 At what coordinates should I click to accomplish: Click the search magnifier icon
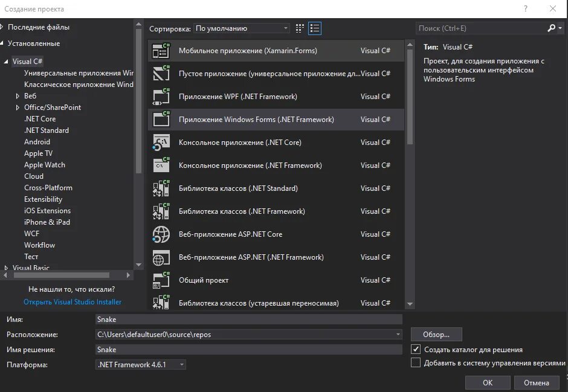(x=551, y=28)
